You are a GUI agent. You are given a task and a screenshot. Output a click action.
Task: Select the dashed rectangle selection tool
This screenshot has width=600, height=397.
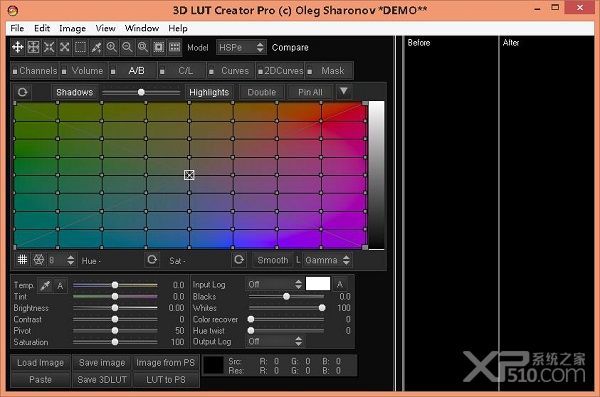coord(80,47)
